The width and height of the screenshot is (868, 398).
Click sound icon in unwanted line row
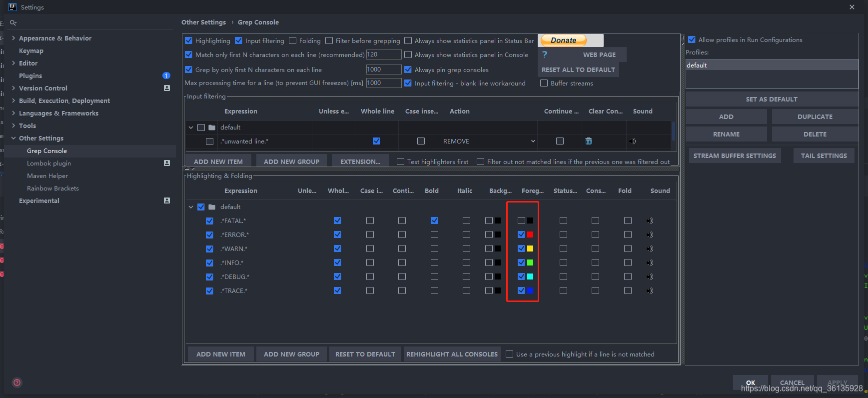[x=633, y=141]
